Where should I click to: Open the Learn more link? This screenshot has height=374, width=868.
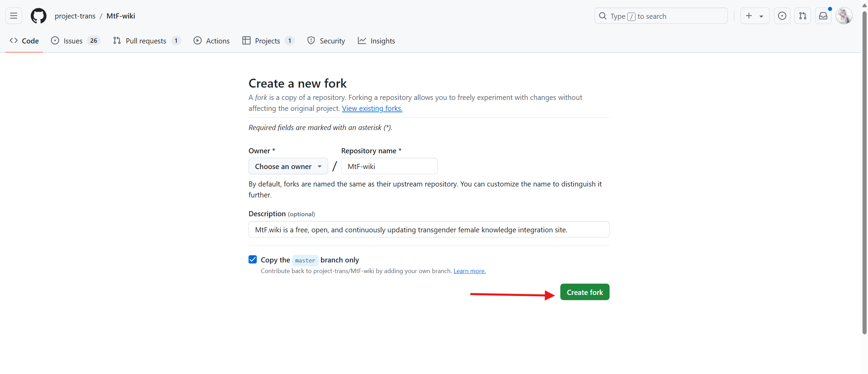coord(469,271)
